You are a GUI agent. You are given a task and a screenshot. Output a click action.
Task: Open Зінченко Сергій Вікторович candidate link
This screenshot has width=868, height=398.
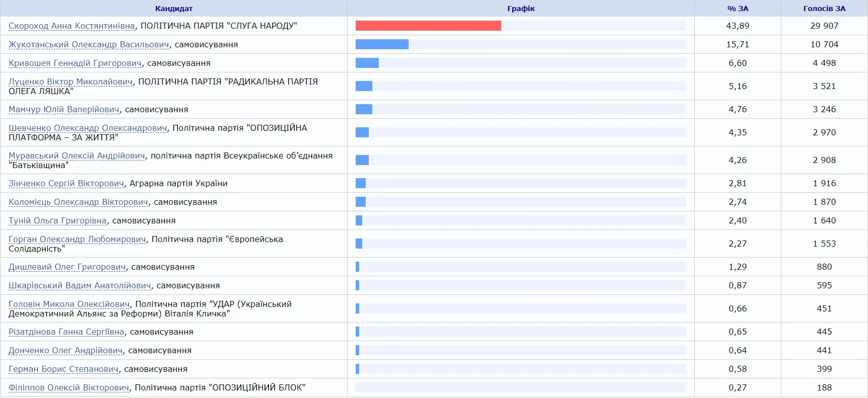pos(66,184)
